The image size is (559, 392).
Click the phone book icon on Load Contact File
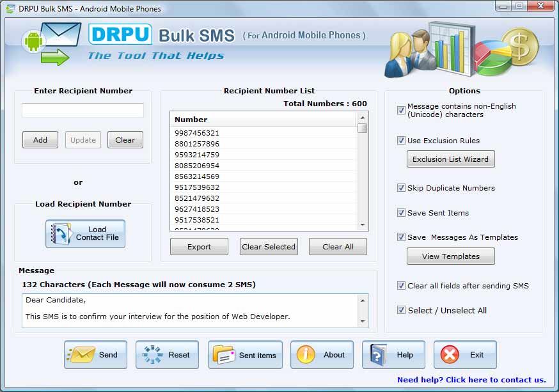[61, 234]
